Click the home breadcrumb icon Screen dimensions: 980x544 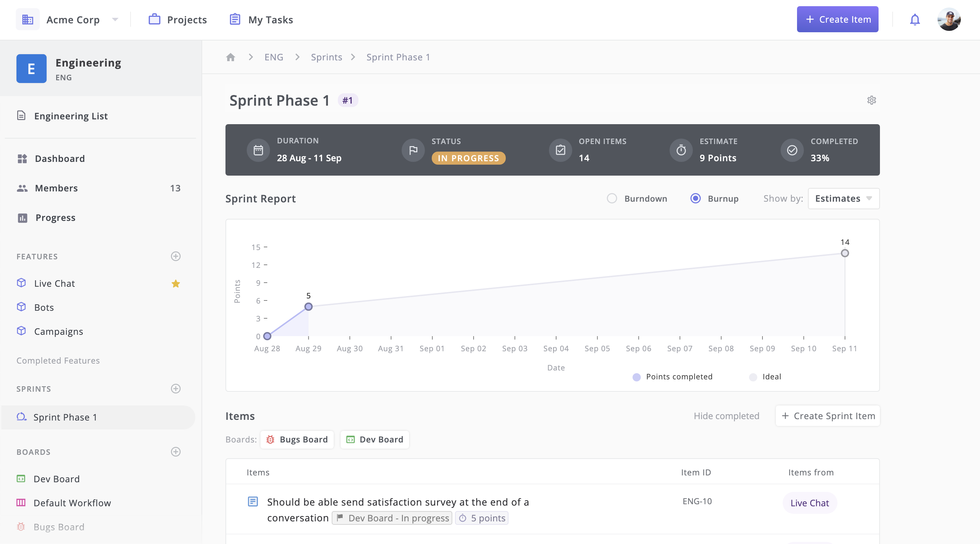click(231, 57)
